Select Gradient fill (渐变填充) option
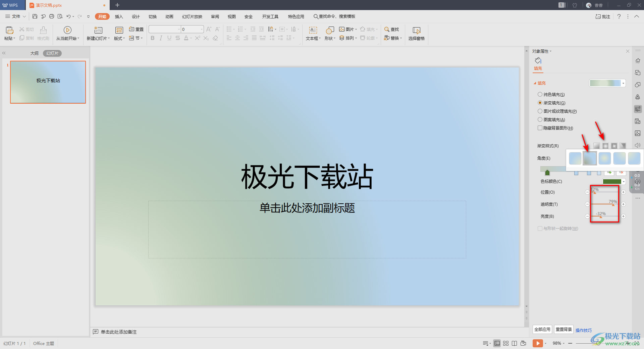This screenshot has width=644, height=349. pos(551,103)
